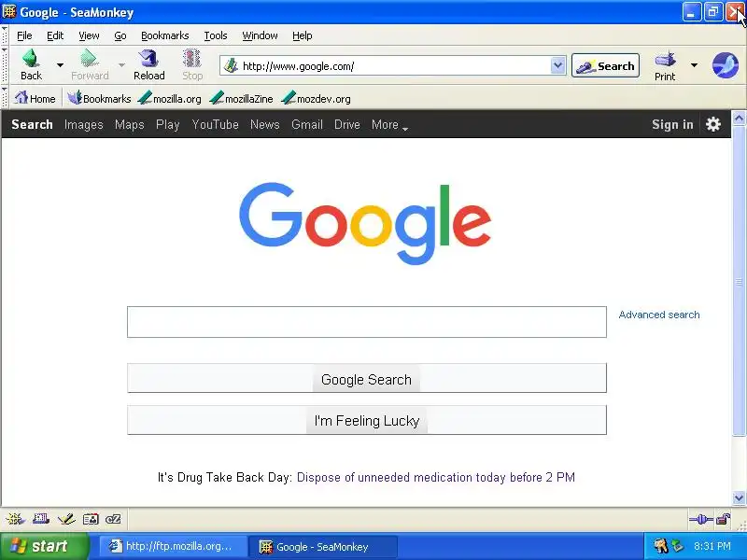Open Google News link
Image resolution: width=747 pixels, height=560 pixels.
coord(264,125)
